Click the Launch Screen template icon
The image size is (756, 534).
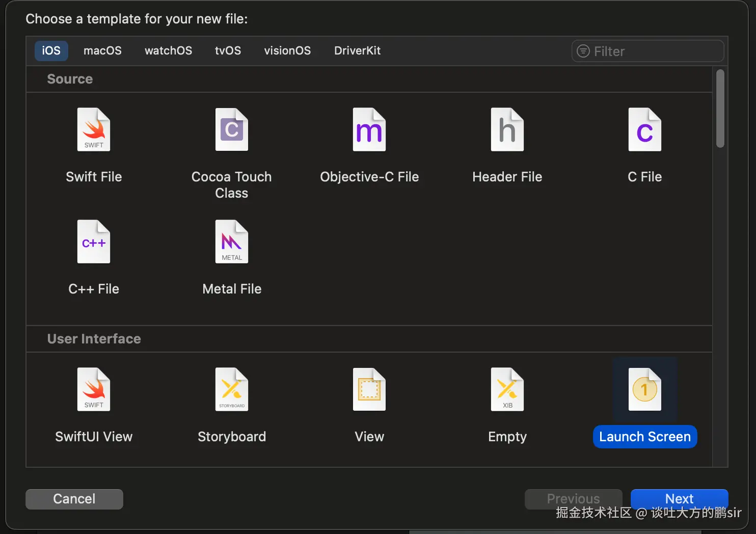(644, 389)
